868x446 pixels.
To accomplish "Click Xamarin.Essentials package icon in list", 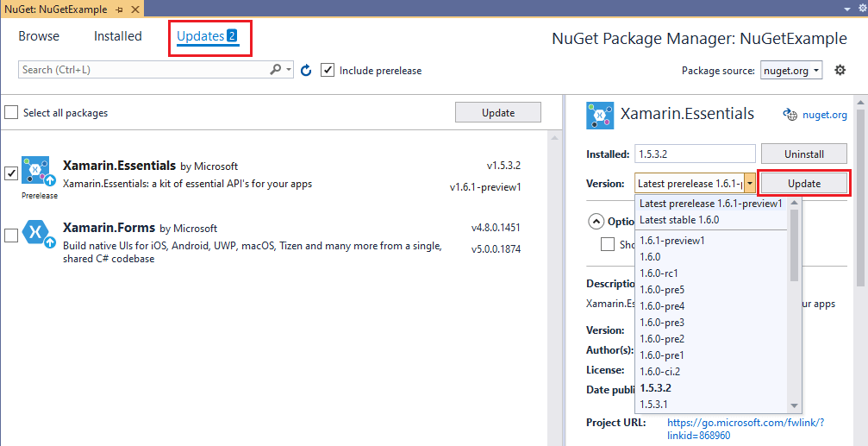I will pos(35,170).
